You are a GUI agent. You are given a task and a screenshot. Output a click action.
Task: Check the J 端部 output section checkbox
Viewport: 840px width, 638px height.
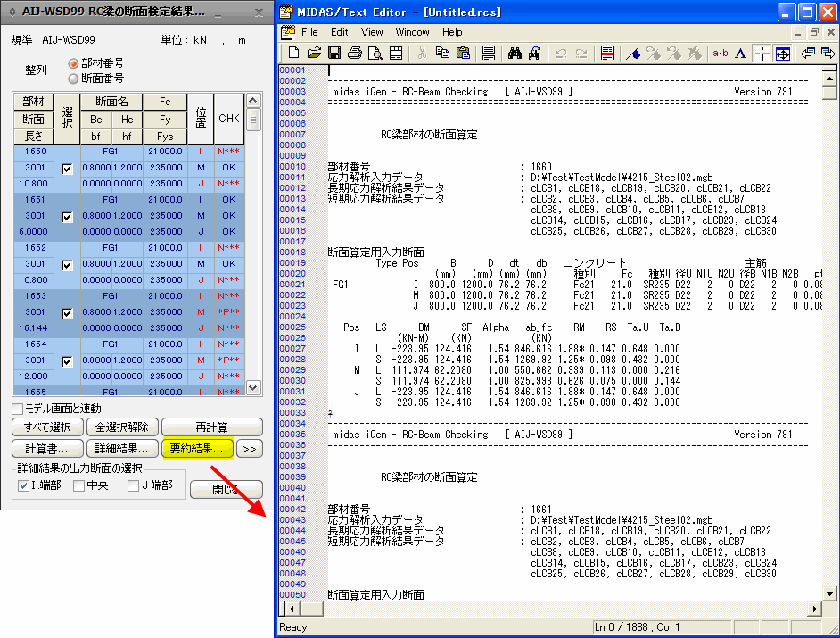point(133,485)
